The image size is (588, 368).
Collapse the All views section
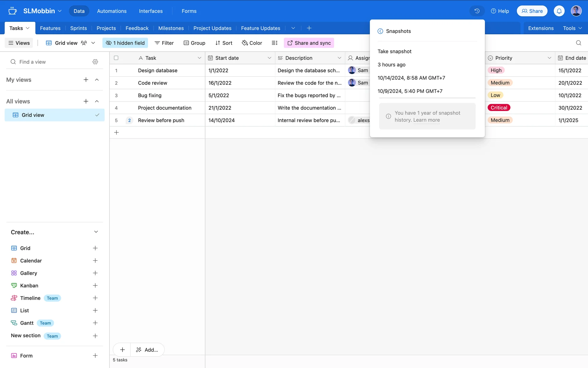pyautogui.click(x=97, y=101)
